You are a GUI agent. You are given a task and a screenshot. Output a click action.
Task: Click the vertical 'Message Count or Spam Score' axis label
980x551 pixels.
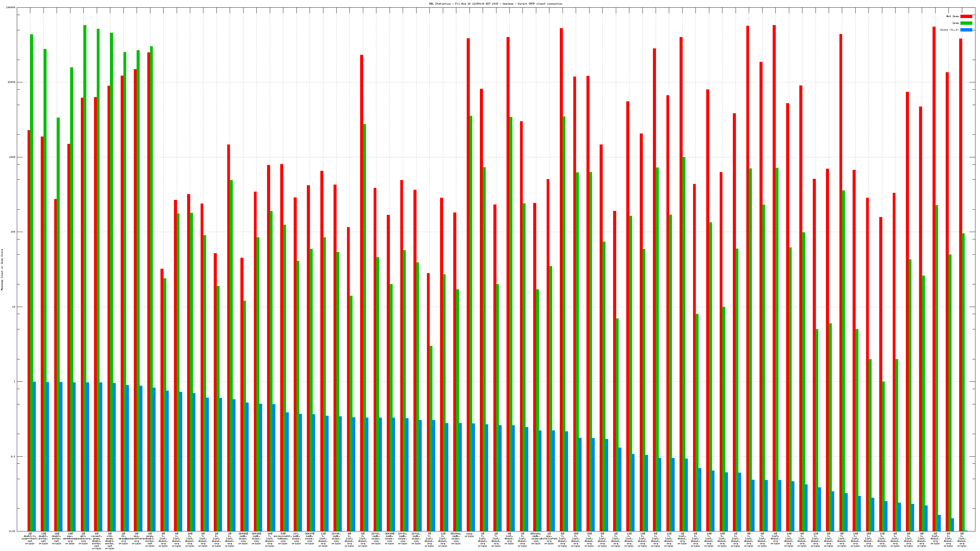click(2, 269)
